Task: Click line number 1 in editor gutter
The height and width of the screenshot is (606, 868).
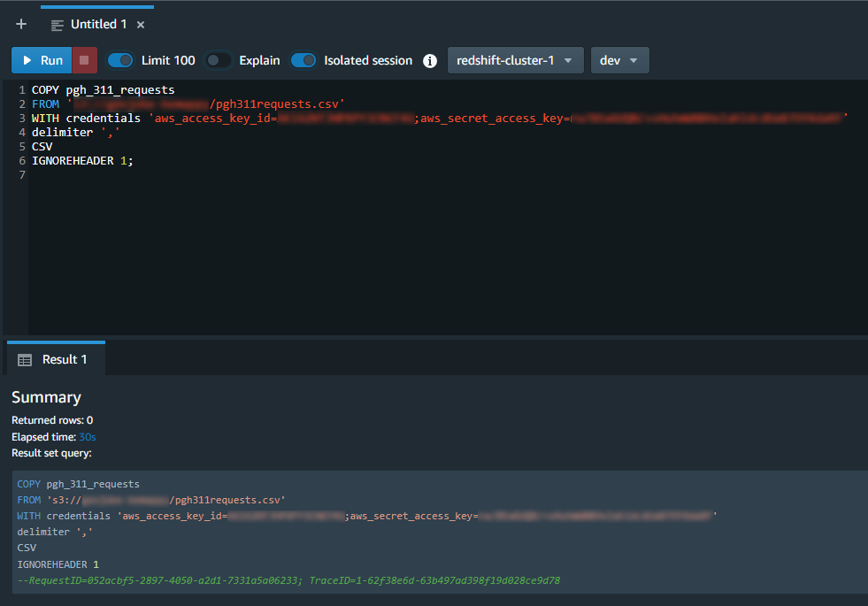Action: [21, 90]
